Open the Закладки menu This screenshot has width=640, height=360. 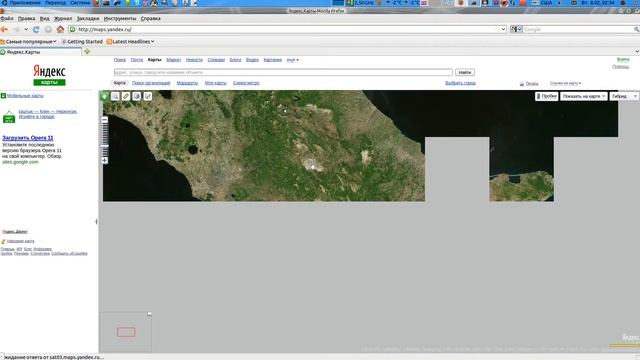pos(88,18)
